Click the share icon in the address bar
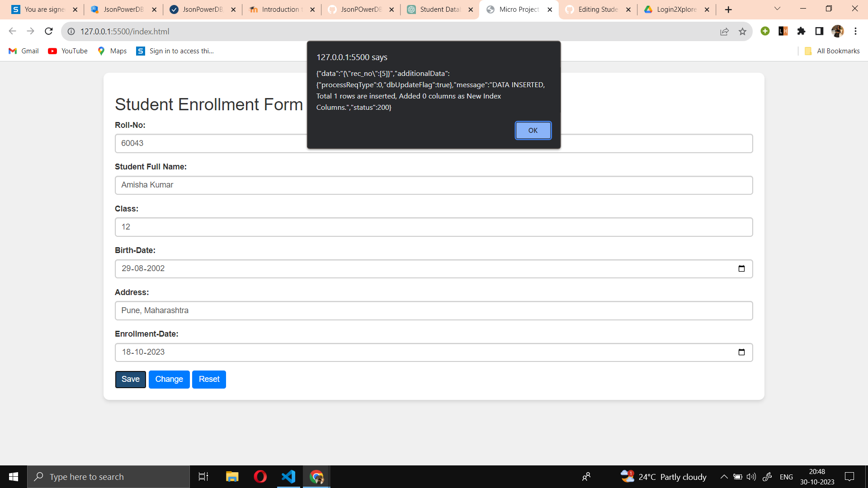The width and height of the screenshot is (868, 488). click(x=725, y=32)
